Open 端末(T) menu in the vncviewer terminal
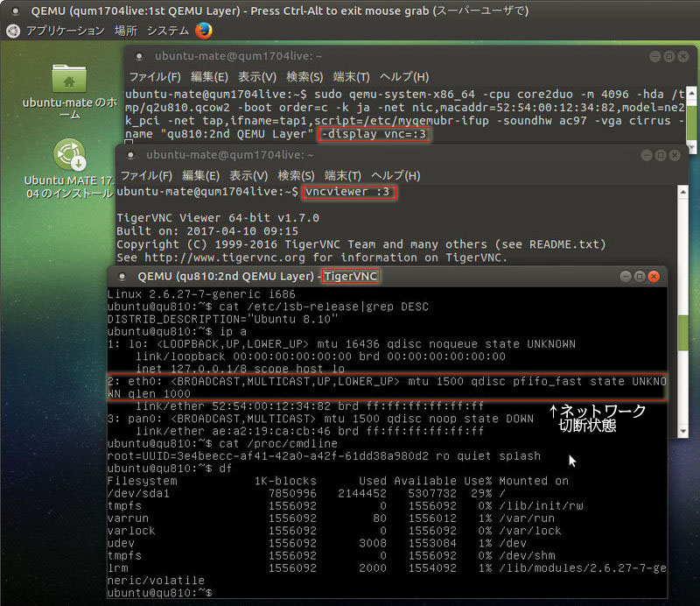Screen dimensions: 700x606 coord(343,176)
